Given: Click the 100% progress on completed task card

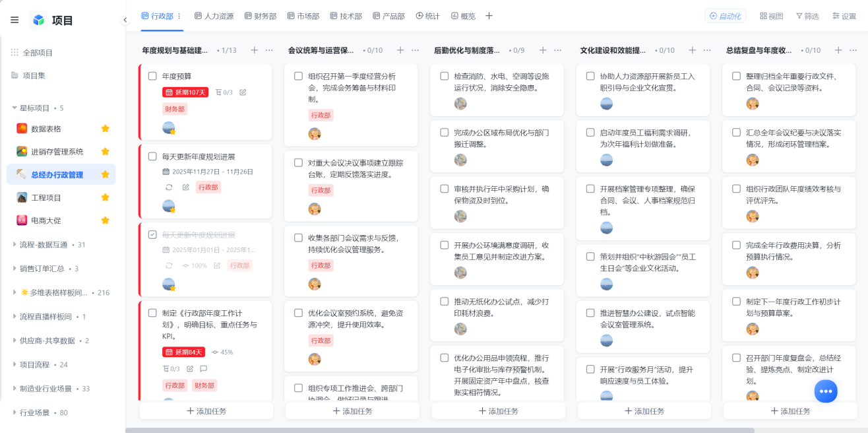Looking at the screenshot, I should [x=195, y=265].
